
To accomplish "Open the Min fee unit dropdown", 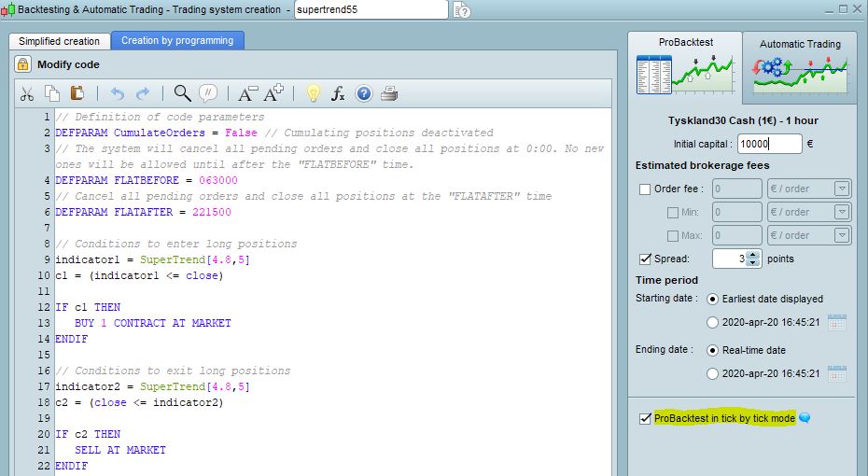I will (x=842, y=212).
